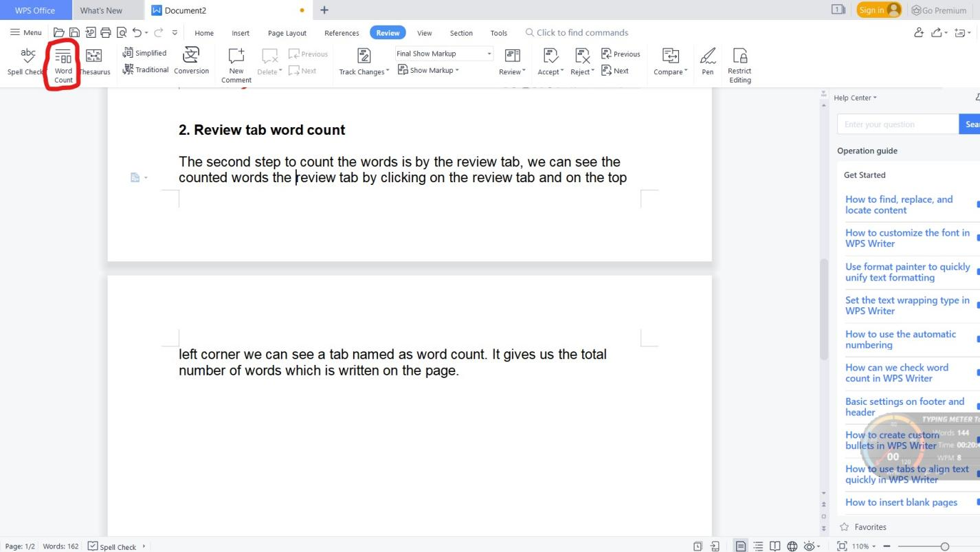Toggle Traditional Chinese conversion

point(146,69)
